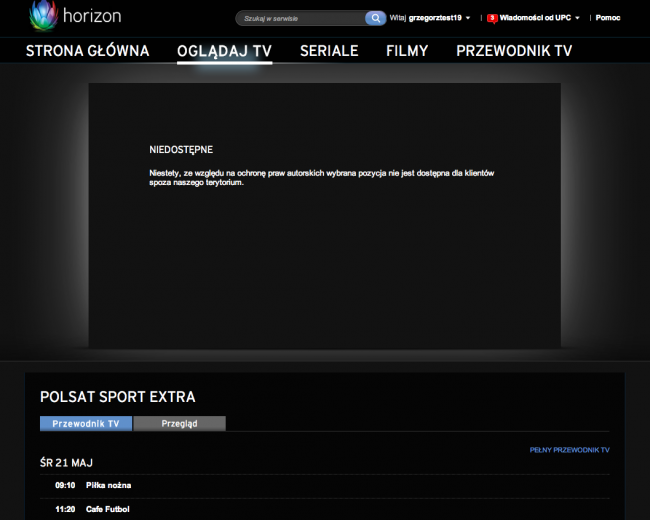The width and height of the screenshot is (650, 520).
Task: Select the 11:20 Cafe Futbol listing
Action: (x=325, y=509)
